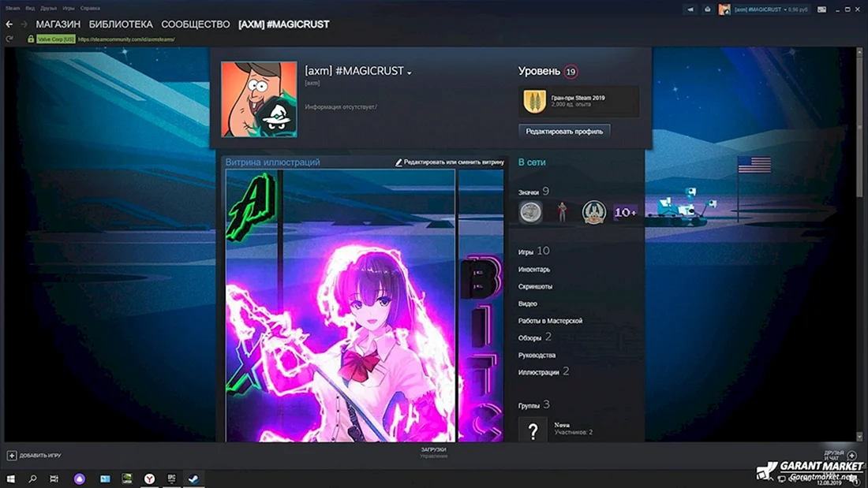Expand the [axm] #MAGICRUST profile name dropdown
The width and height of the screenshot is (868, 488).
(410, 73)
